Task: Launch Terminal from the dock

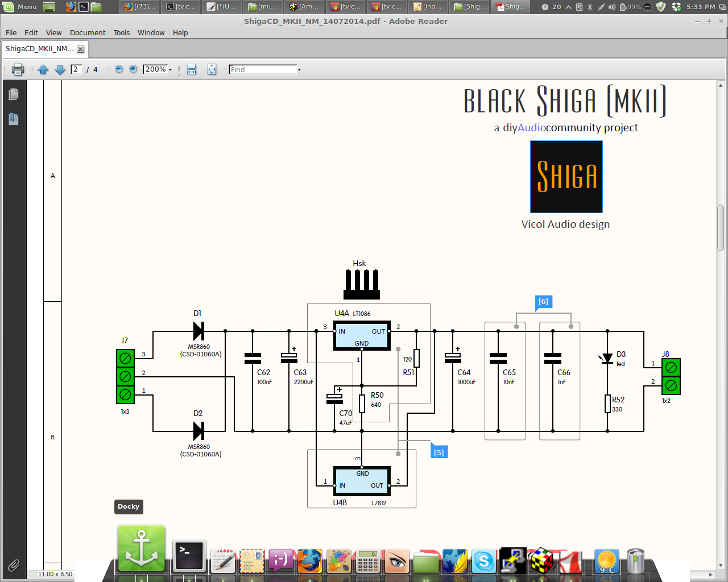Action: click(x=189, y=556)
